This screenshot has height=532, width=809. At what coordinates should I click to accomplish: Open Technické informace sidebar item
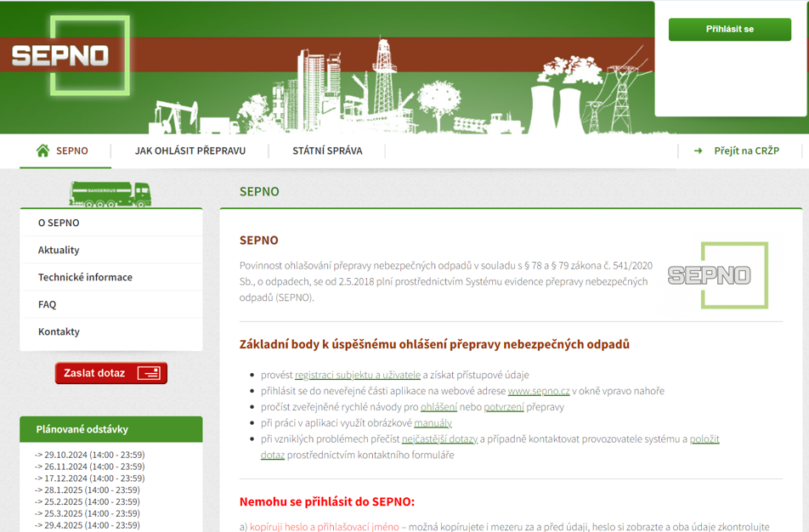click(x=111, y=277)
